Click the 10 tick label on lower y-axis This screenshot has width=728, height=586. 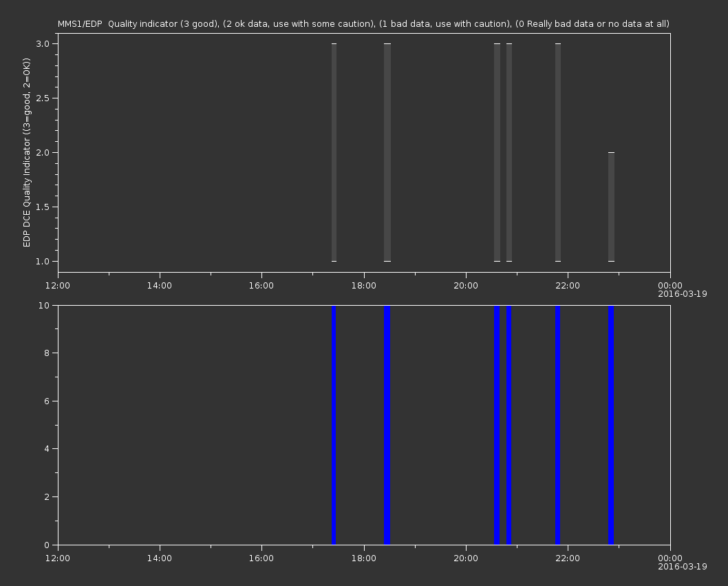click(x=43, y=305)
